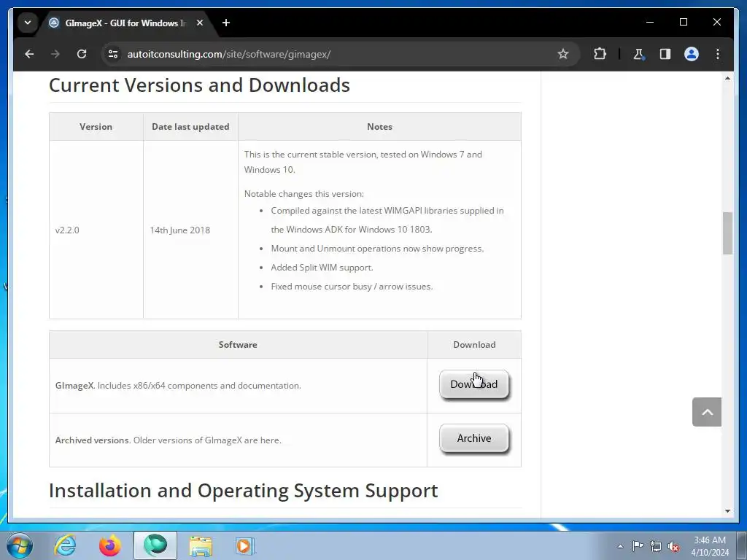Click the address bar URL
747x560 pixels.
[x=228, y=54]
